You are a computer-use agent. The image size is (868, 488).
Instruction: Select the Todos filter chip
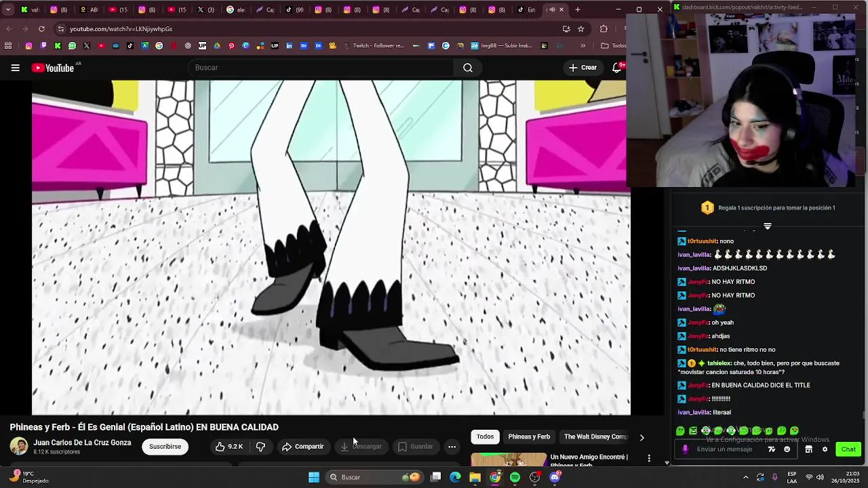tap(485, 437)
